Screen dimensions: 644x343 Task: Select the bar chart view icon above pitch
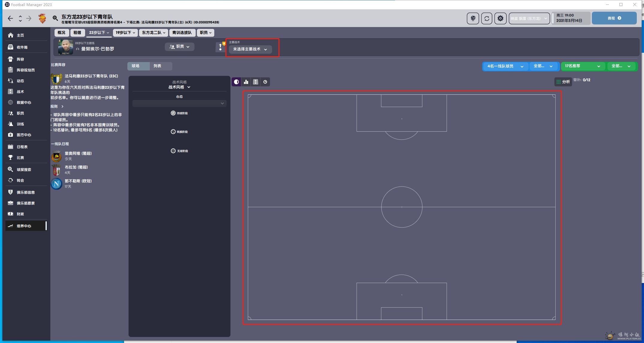tap(246, 82)
